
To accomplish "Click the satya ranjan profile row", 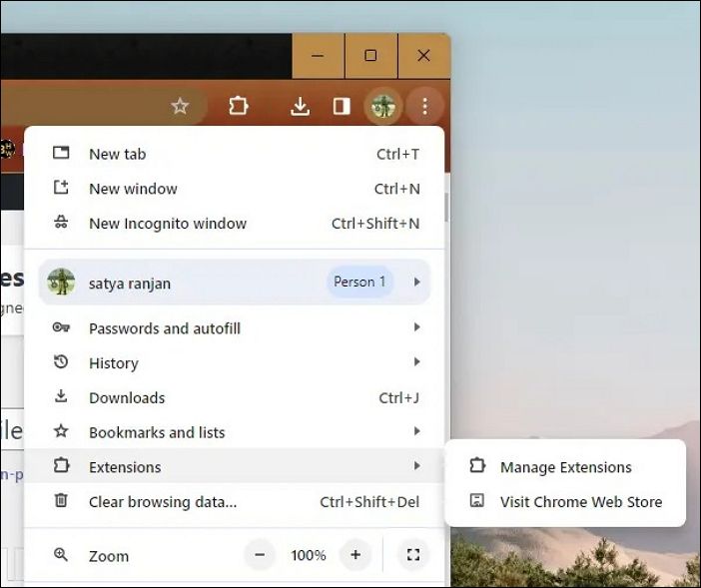I will (130, 283).
